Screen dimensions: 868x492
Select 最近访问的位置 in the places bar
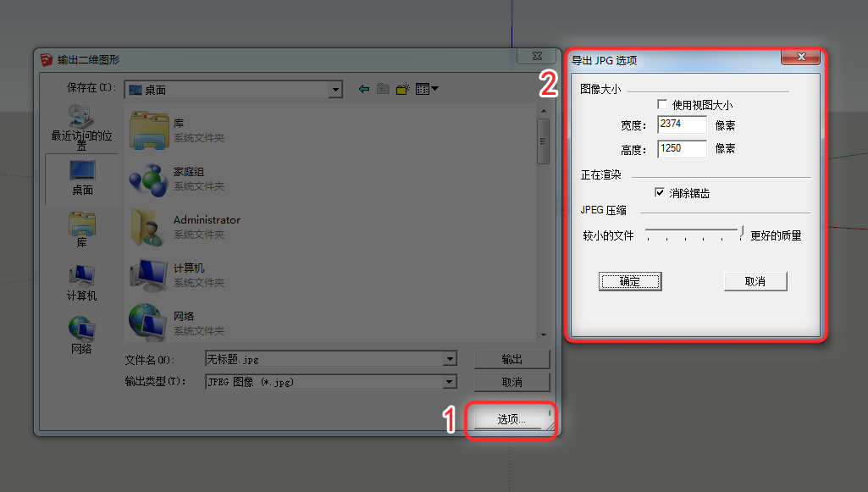[x=82, y=128]
